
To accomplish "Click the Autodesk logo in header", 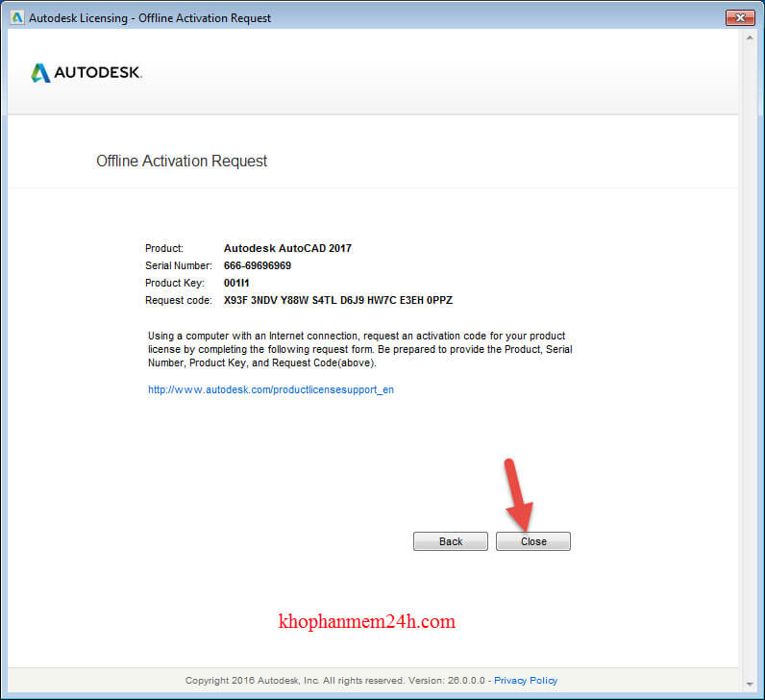I will [x=86, y=73].
